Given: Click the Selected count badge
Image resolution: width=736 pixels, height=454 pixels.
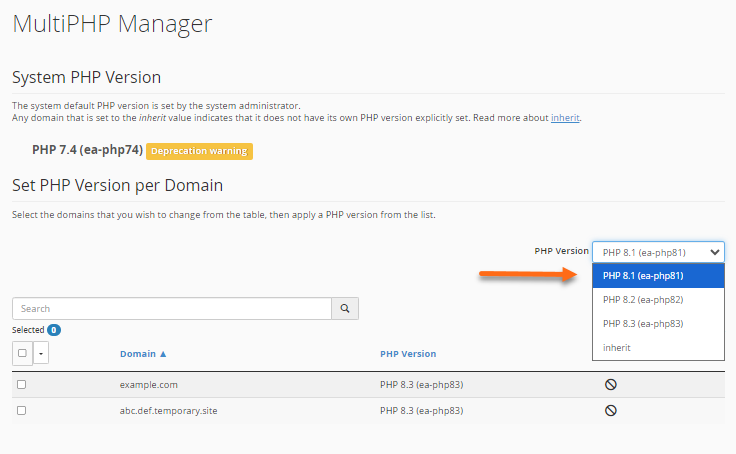Looking at the screenshot, I should coord(54,329).
